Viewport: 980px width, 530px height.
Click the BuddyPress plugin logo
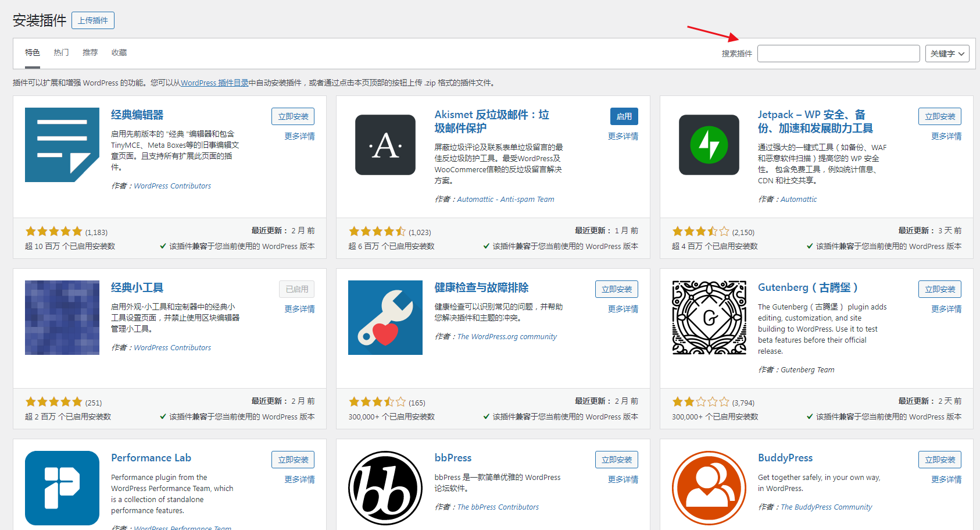click(709, 488)
